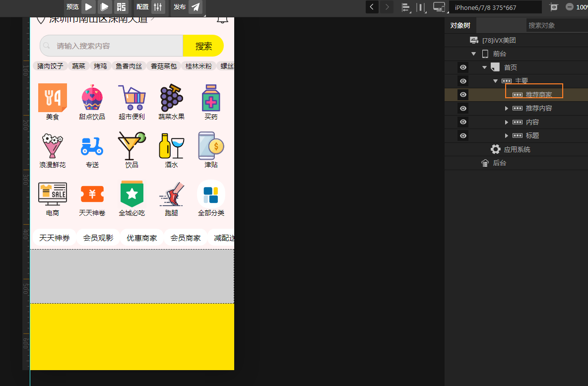Click the 甜点饮品 icon
Image resolution: width=588 pixels, height=386 pixels.
click(92, 98)
